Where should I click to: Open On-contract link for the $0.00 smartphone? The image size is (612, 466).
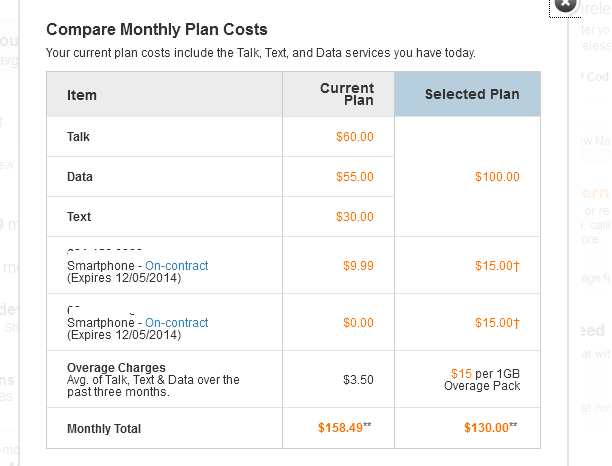[x=177, y=323]
